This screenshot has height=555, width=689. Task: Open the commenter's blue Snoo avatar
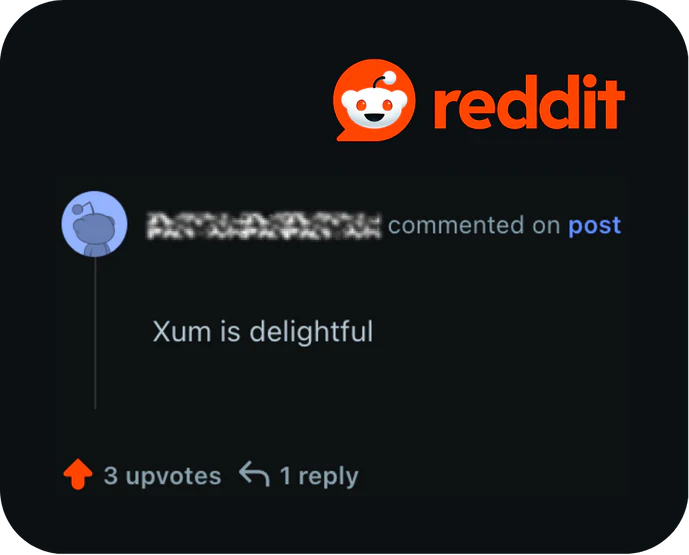[94, 224]
